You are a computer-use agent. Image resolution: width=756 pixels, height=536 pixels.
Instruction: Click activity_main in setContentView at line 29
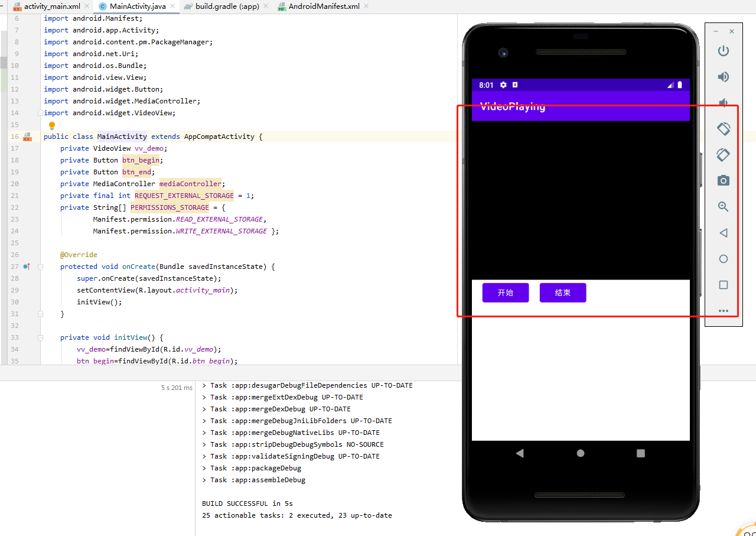[x=203, y=290]
